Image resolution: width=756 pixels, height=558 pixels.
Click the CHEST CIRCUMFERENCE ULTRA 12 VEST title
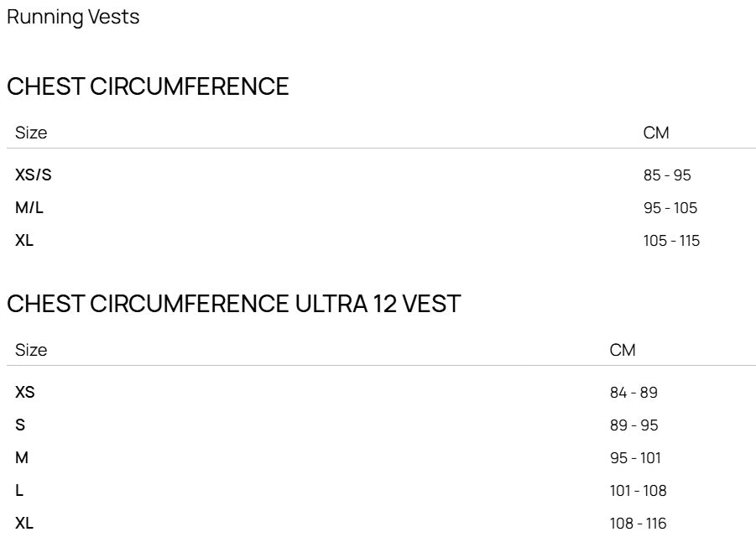234,304
